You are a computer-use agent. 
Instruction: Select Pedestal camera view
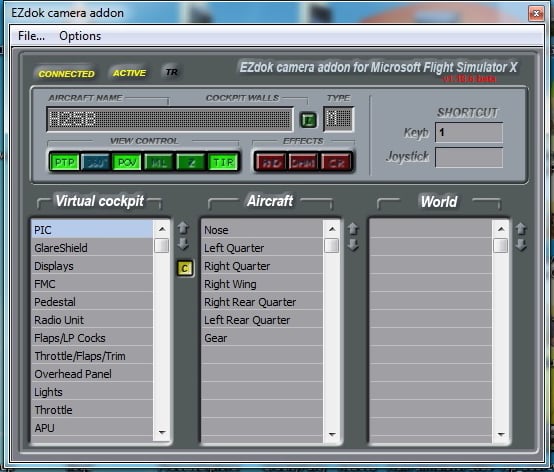tap(92, 302)
